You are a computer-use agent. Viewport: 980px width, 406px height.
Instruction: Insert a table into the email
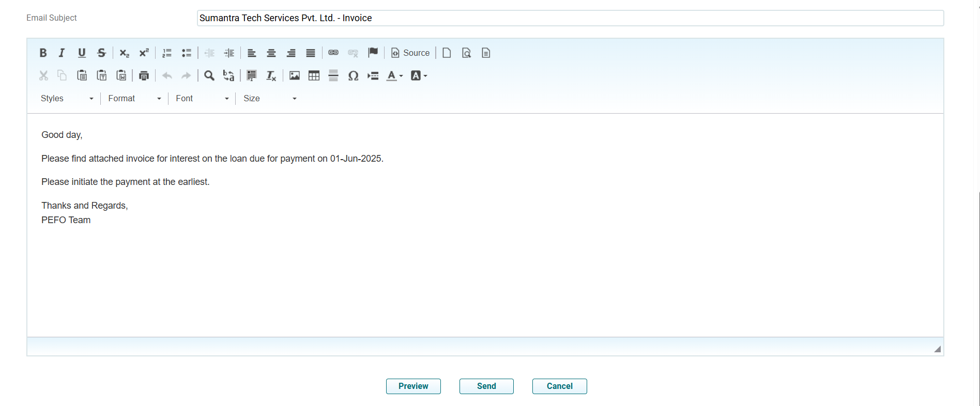pyautogui.click(x=314, y=76)
